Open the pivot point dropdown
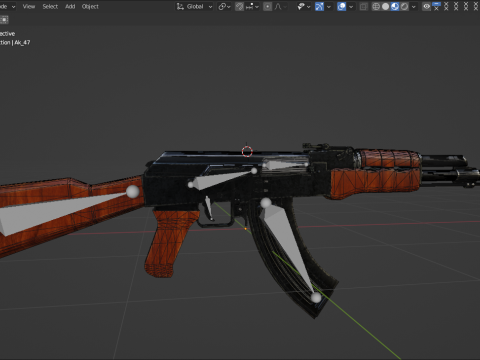 (224, 6)
